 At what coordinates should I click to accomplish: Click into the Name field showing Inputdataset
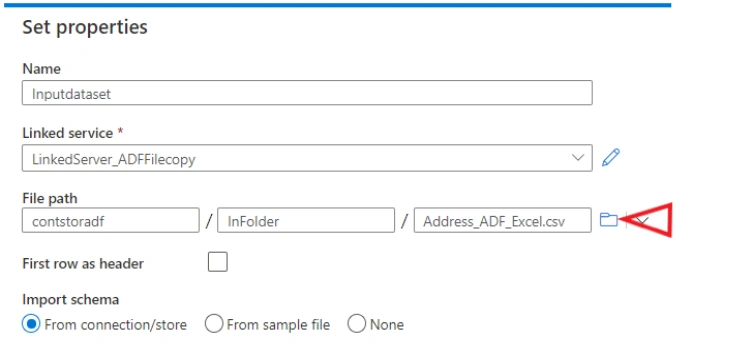[307, 93]
